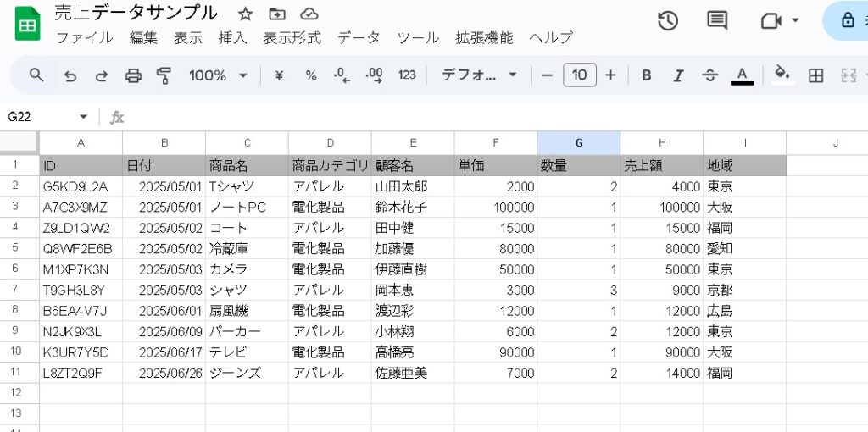Open the データ menu
Screen dimensions: 868x432
click(x=359, y=37)
